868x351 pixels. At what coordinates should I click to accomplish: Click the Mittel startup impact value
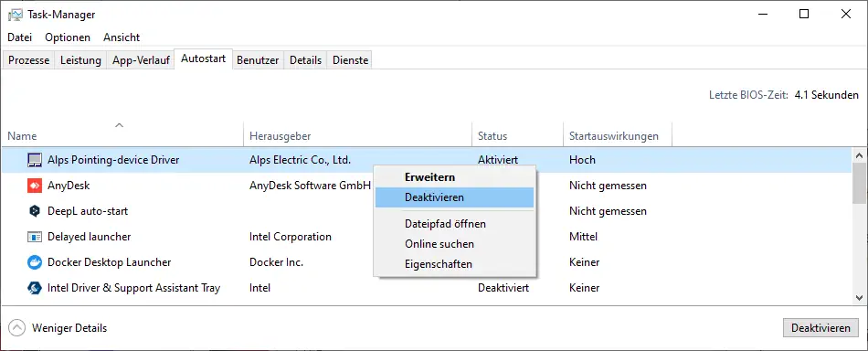[584, 237]
